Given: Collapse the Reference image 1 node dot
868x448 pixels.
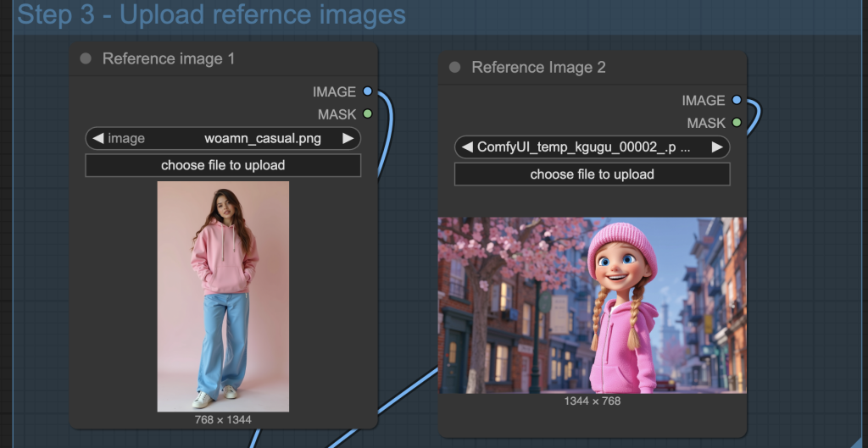Looking at the screenshot, I should 86,58.
